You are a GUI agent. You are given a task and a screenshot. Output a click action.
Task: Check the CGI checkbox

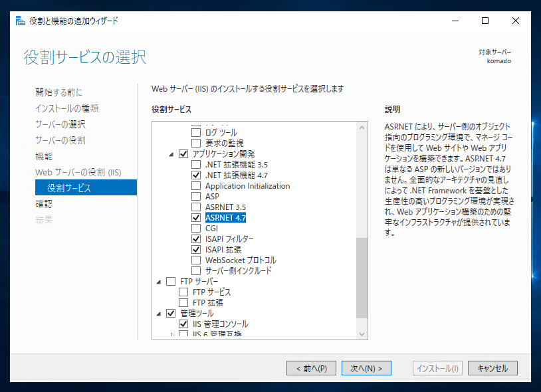pyautogui.click(x=196, y=229)
